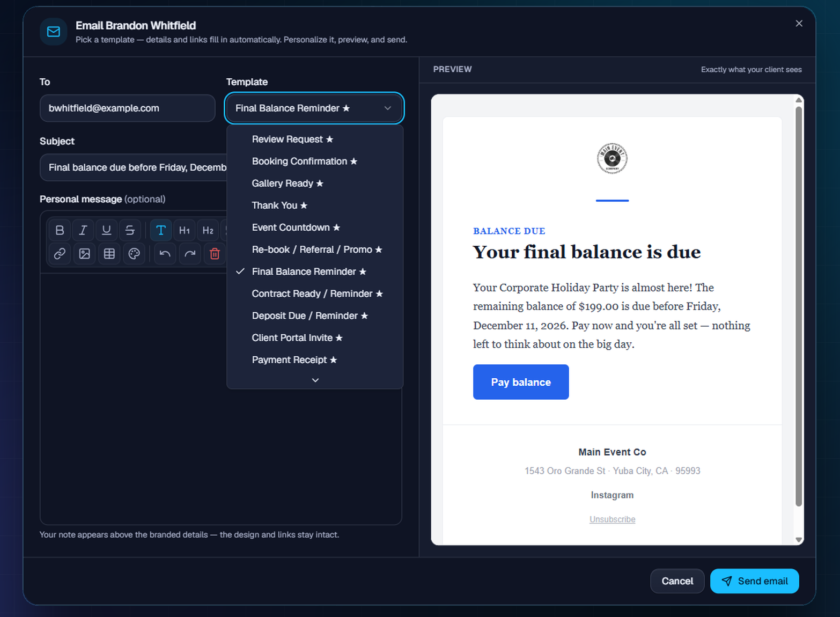
Task: Click the 'Exactly what your client sees' note
Action: 751,70
